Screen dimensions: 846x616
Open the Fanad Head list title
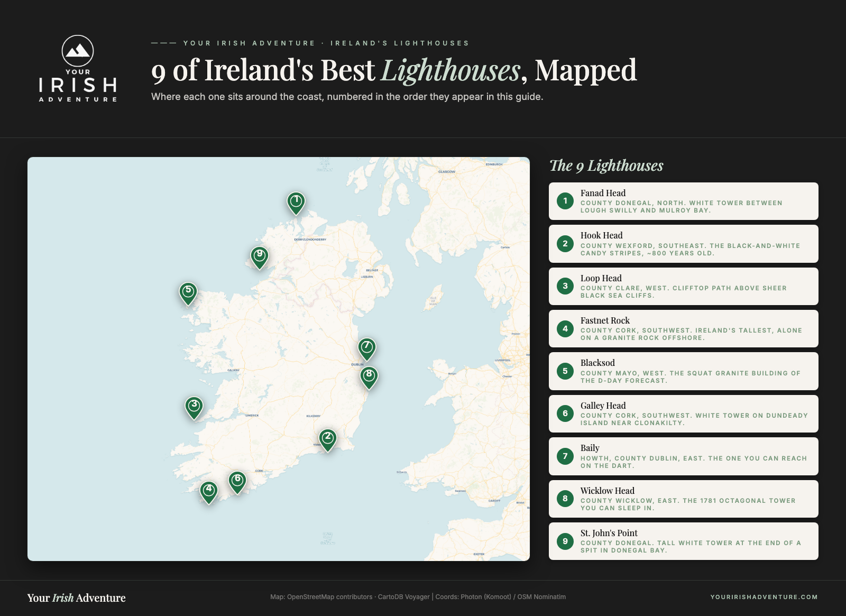pyautogui.click(x=603, y=193)
